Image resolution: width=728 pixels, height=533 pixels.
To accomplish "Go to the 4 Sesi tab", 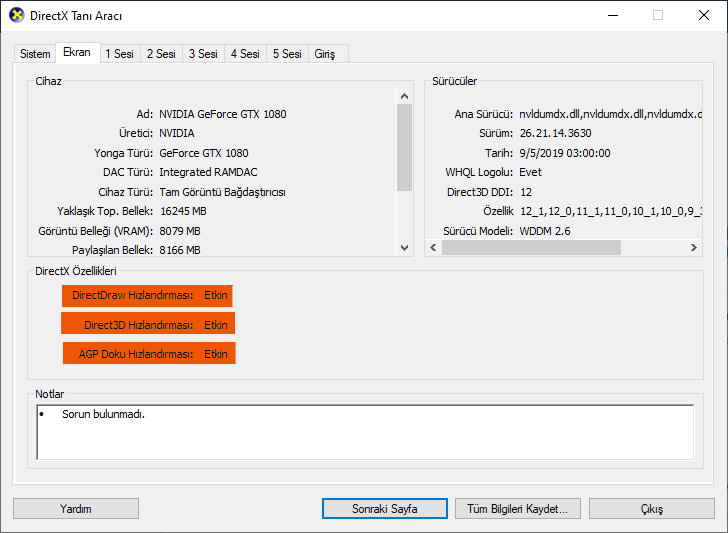I will pos(245,54).
